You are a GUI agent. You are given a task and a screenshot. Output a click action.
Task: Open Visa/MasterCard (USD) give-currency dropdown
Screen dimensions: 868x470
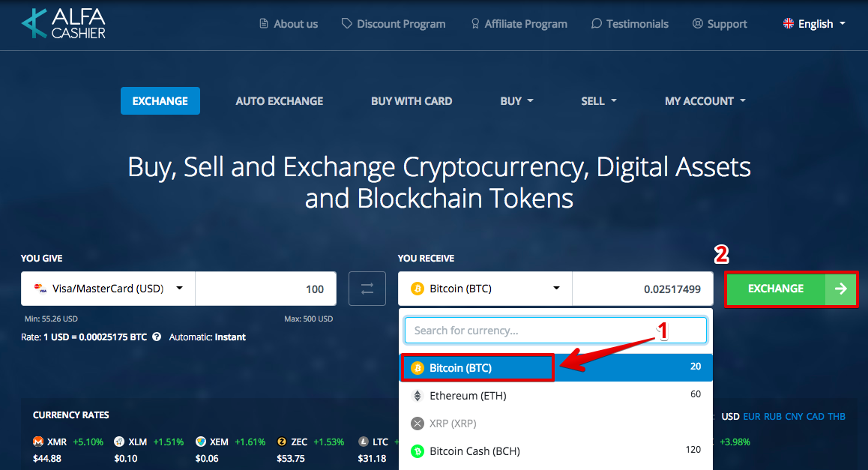tap(108, 289)
